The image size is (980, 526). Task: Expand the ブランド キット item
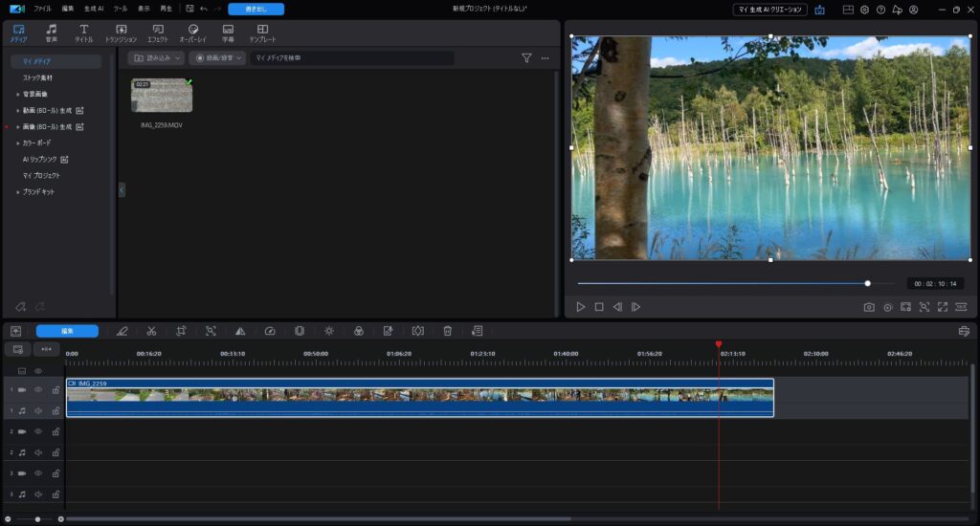tap(17, 192)
